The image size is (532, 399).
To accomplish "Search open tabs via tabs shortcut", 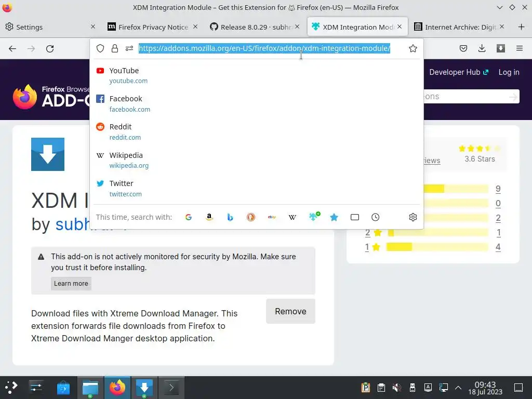I will click(355, 217).
